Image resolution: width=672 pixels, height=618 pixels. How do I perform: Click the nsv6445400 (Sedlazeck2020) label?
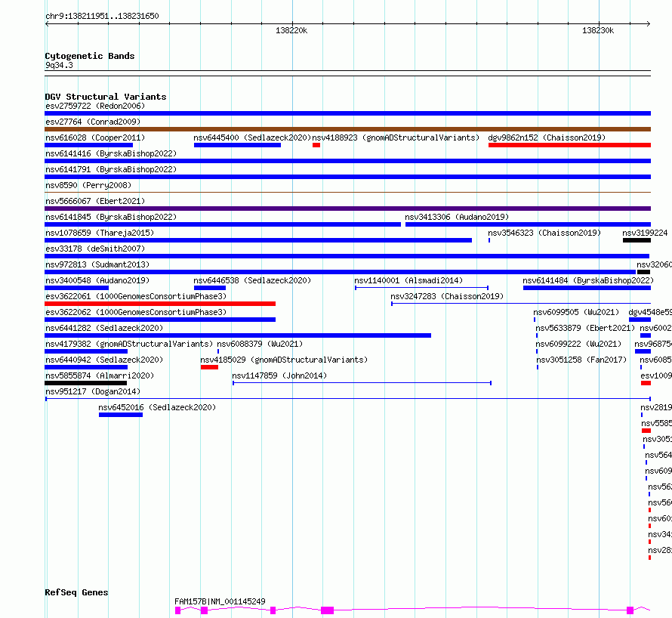pos(252,138)
